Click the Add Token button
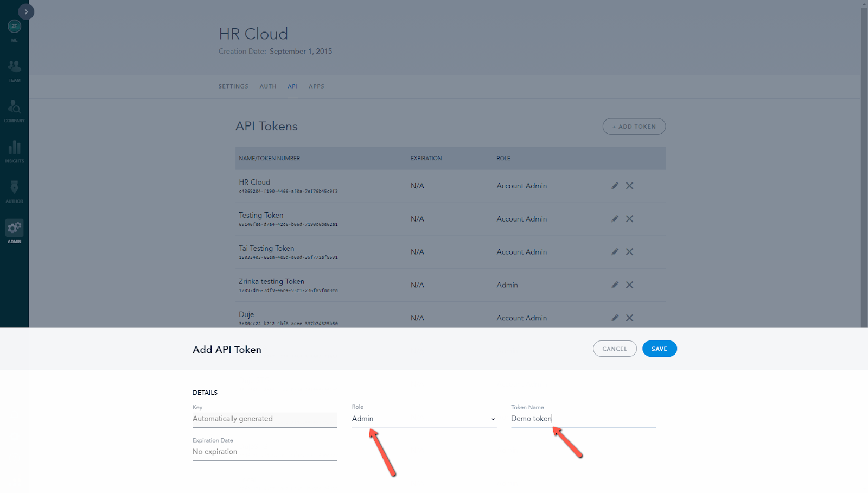868x493 pixels. tap(634, 127)
